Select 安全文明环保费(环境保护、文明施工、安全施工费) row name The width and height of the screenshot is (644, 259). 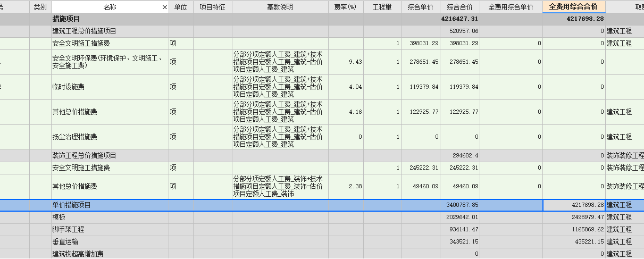pos(107,62)
